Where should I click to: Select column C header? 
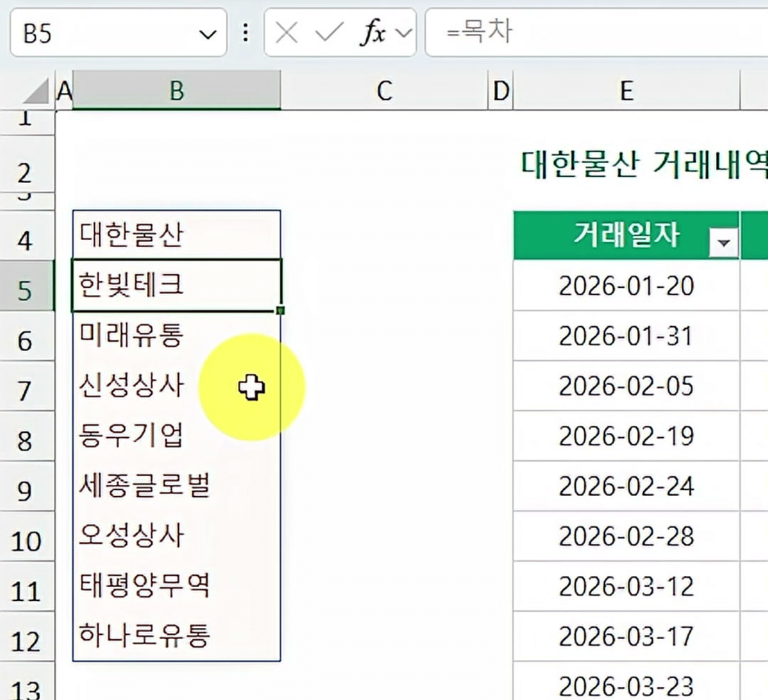[x=385, y=90]
